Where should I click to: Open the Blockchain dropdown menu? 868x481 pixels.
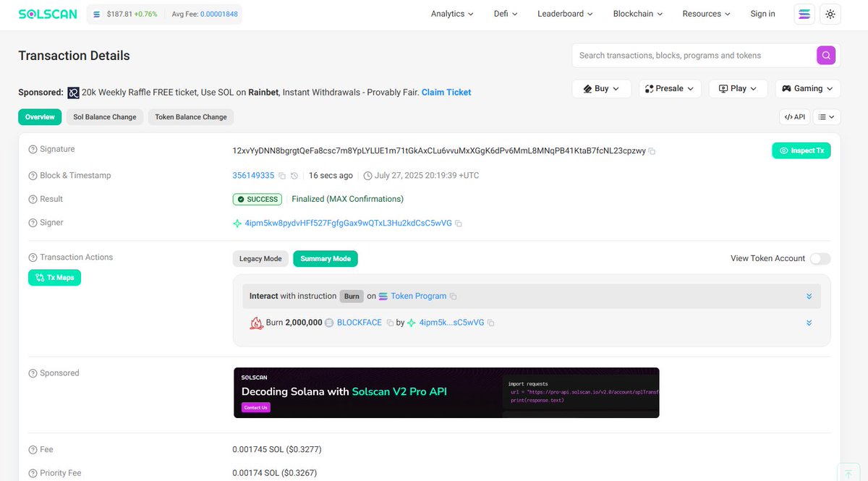click(638, 14)
